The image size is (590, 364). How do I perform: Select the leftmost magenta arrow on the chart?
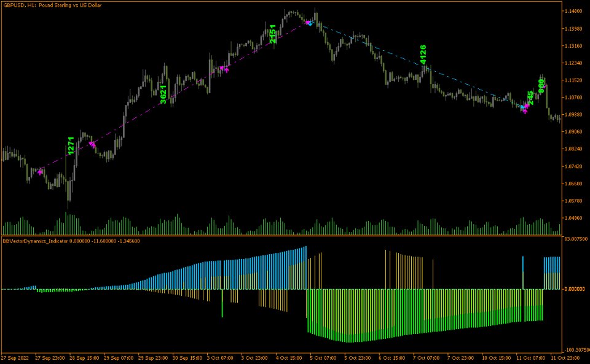(40, 171)
